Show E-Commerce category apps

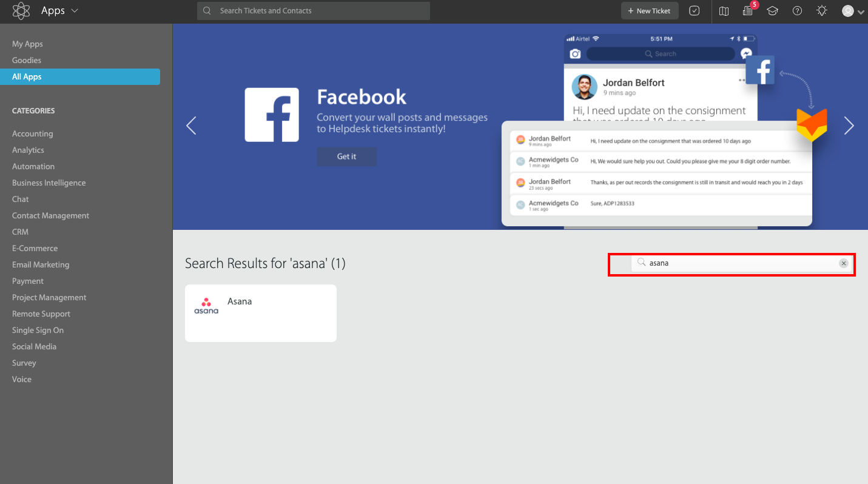click(x=35, y=248)
